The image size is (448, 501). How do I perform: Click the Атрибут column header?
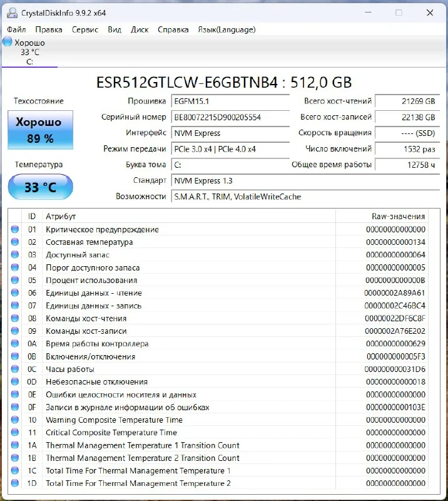[x=189, y=216]
